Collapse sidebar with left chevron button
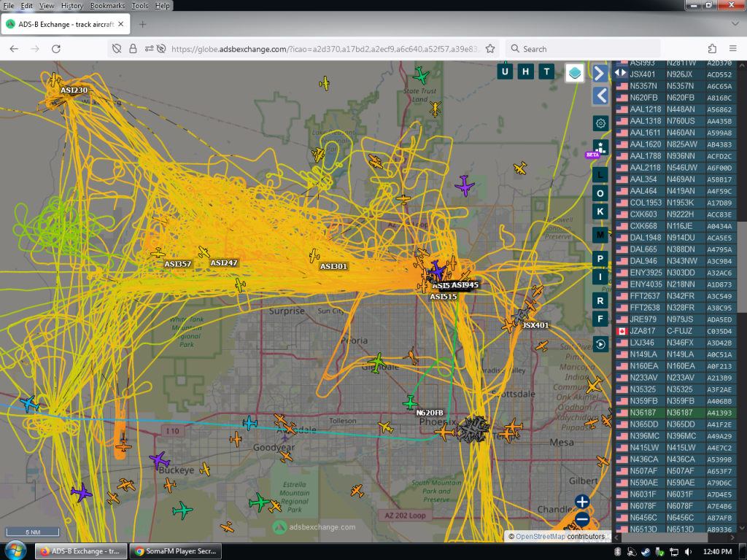 600,96
